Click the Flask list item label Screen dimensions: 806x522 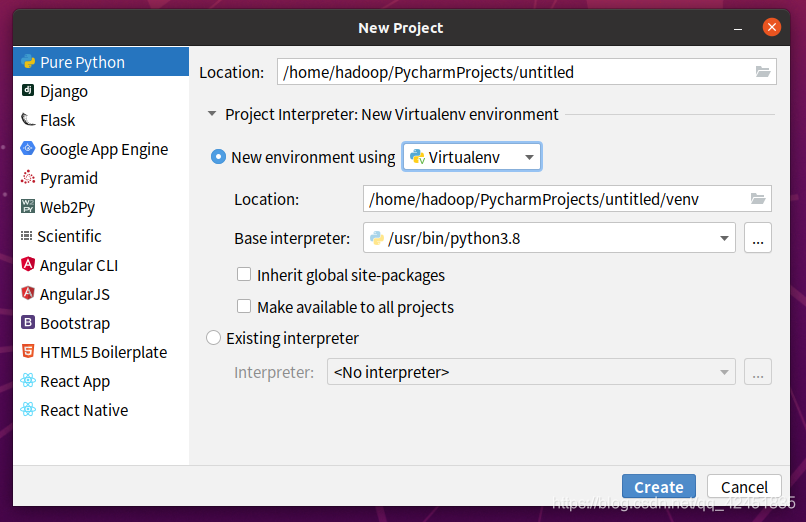click(x=58, y=120)
